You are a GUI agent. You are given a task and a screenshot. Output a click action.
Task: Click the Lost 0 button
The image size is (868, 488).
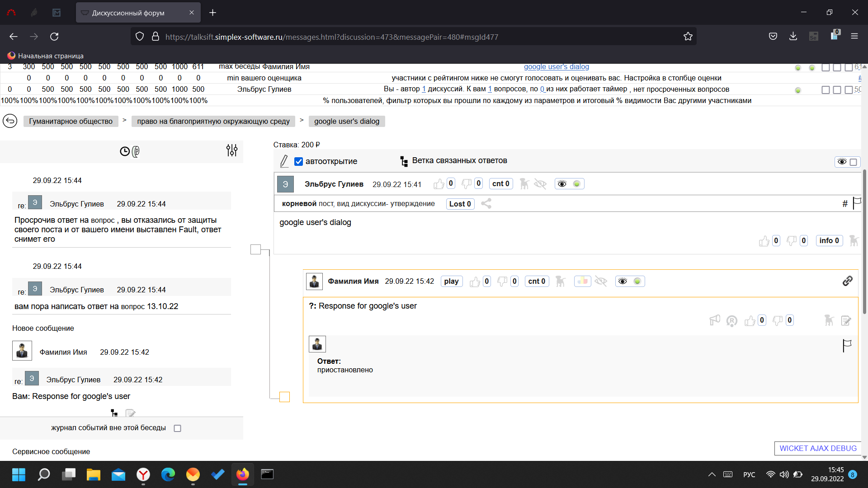point(460,204)
